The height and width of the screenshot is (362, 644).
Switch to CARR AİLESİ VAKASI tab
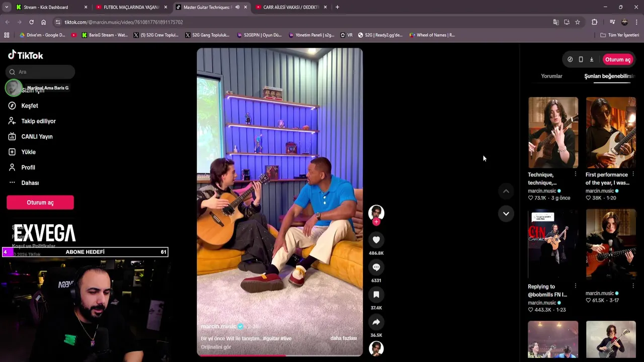291,7
